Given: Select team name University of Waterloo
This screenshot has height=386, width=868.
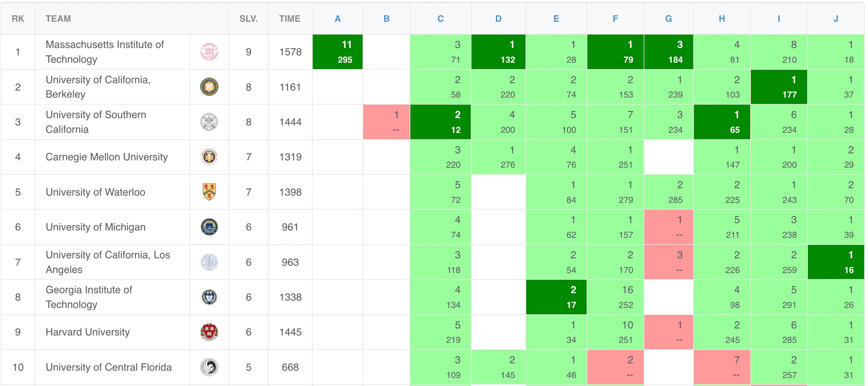Looking at the screenshot, I should click(x=95, y=192).
